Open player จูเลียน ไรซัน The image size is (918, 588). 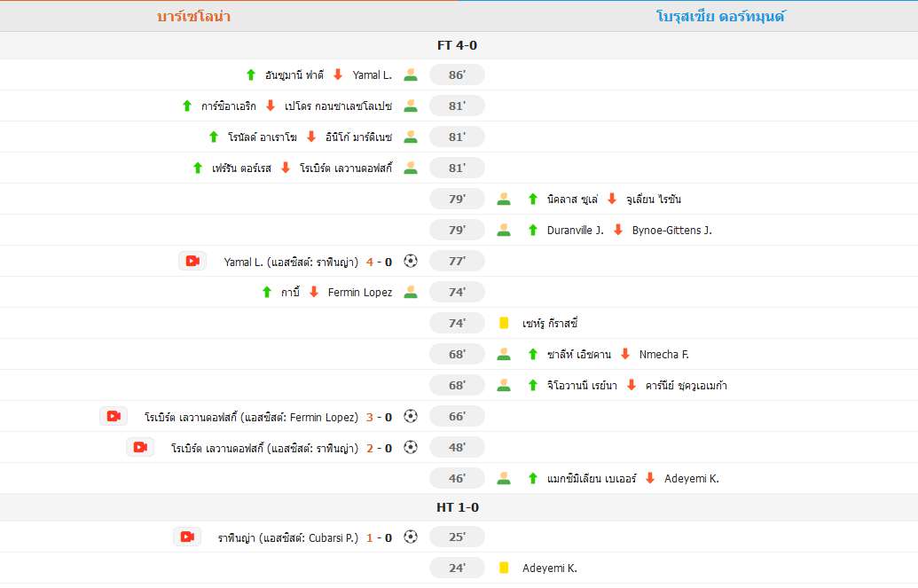point(654,200)
